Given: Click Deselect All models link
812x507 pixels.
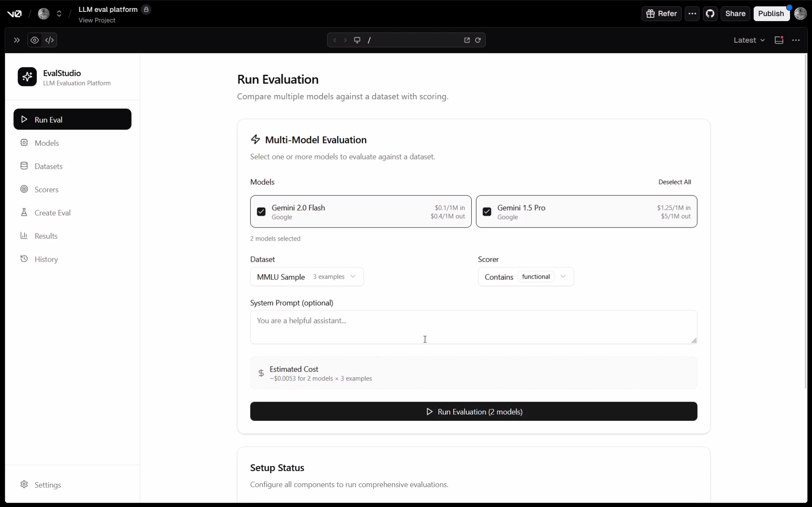Looking at the screenshot, I should pos(674,182).
